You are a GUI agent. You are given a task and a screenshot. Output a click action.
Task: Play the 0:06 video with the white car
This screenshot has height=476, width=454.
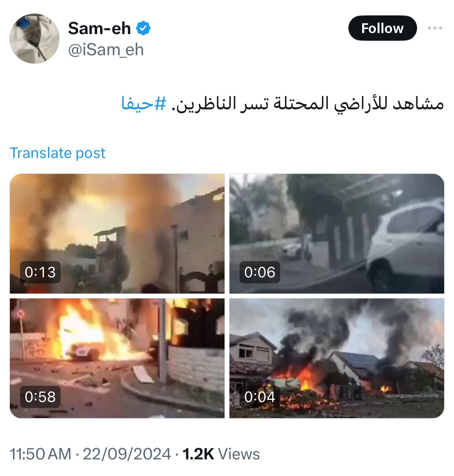tap(337, 233)
